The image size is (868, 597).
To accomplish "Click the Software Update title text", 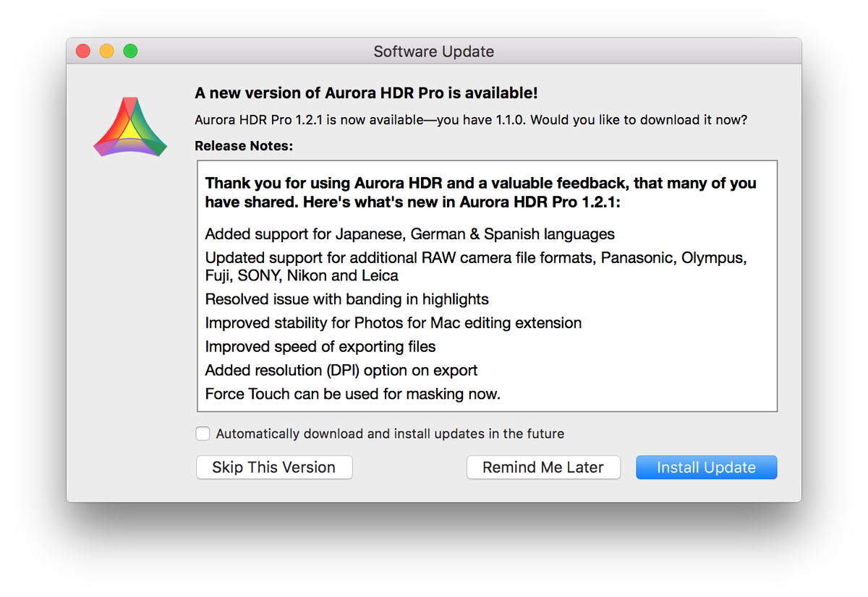I will (434, 52).
